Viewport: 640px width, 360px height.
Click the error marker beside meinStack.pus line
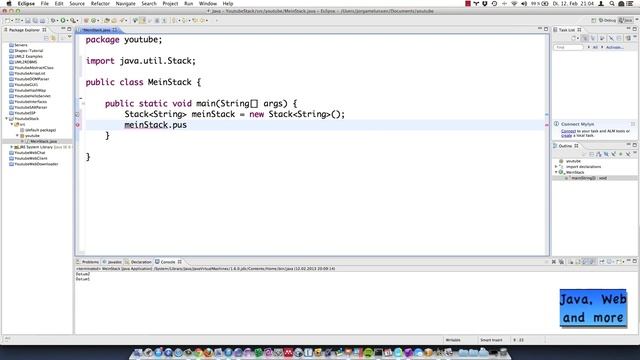click(x=78, y=125)
